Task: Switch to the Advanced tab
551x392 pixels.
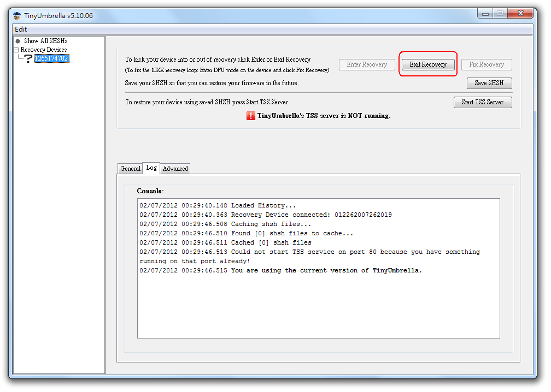Action: pos(175,169)
